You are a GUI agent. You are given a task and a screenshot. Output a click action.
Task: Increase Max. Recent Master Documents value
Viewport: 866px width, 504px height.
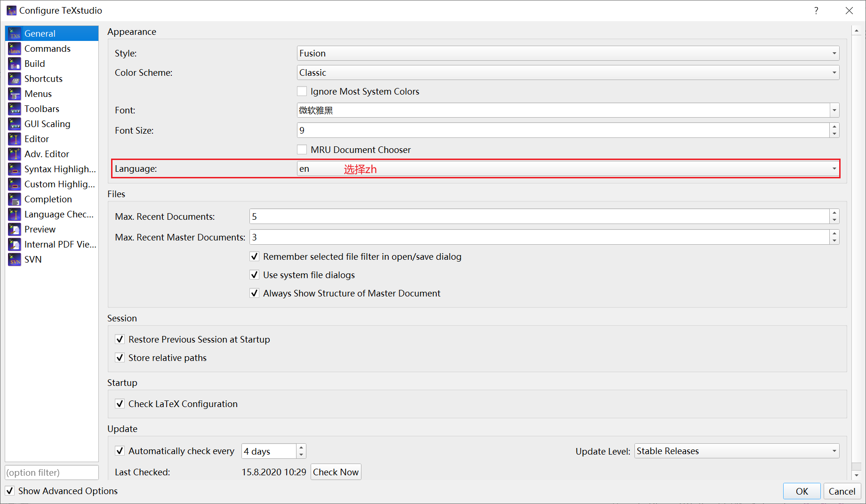tap(834, 233)
